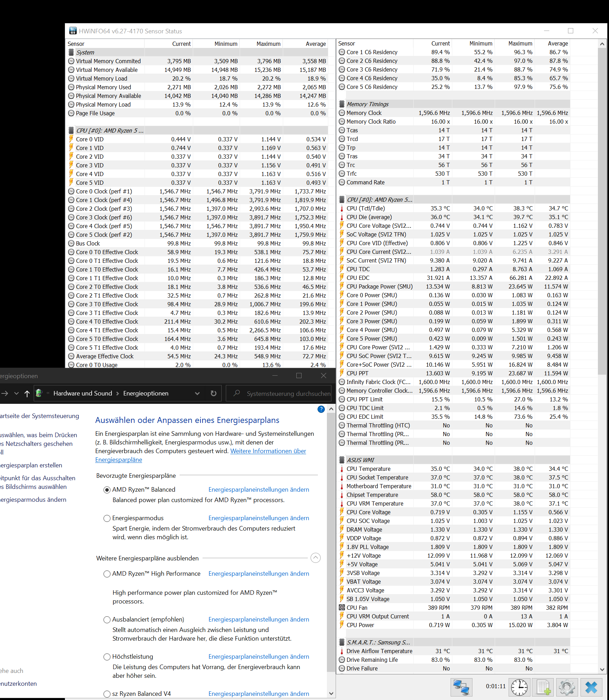Select Ausbalanciert (empfohlen) radio button
Image resolution: width=609 pixels, height=700 pixels.
tap(107, 619)
